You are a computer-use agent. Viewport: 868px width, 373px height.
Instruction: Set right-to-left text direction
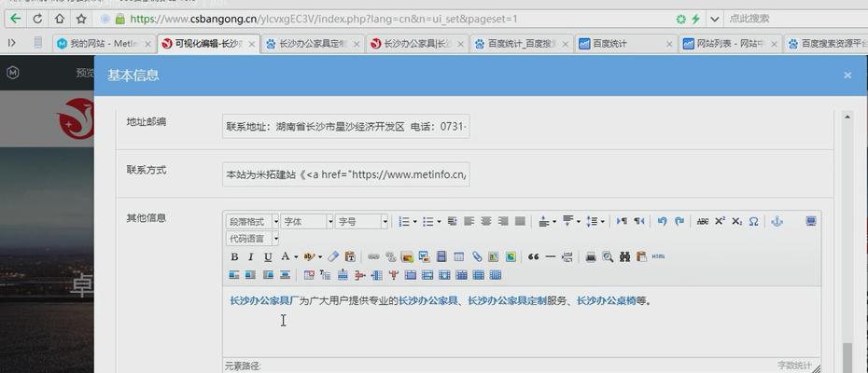[x=638, y=221]
